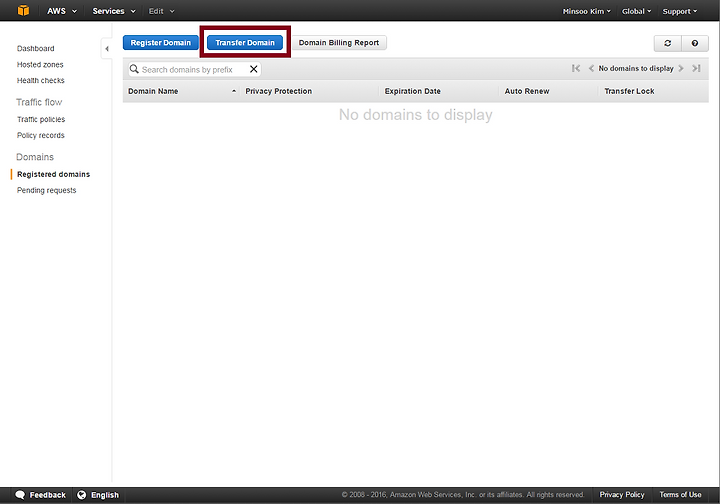Open Dashboard in the sidebar

click(35, 49)
